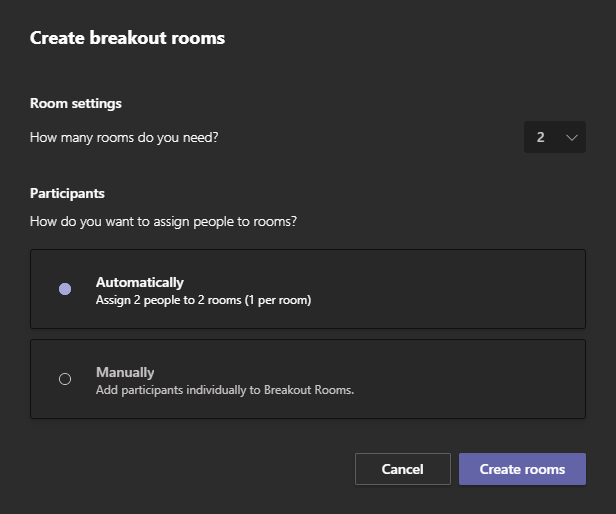The height and width of the screenshot is (514, 616).
Task: Click the bold "Manually" label
Action: coord(125,372)
